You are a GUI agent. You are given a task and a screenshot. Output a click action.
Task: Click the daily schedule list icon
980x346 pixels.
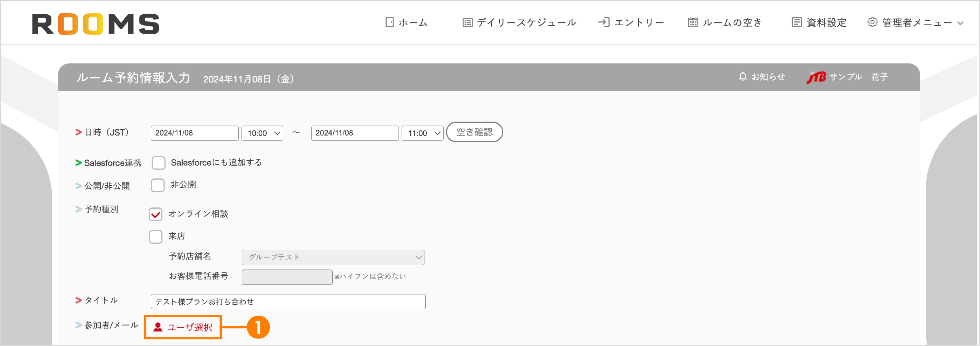467,22
